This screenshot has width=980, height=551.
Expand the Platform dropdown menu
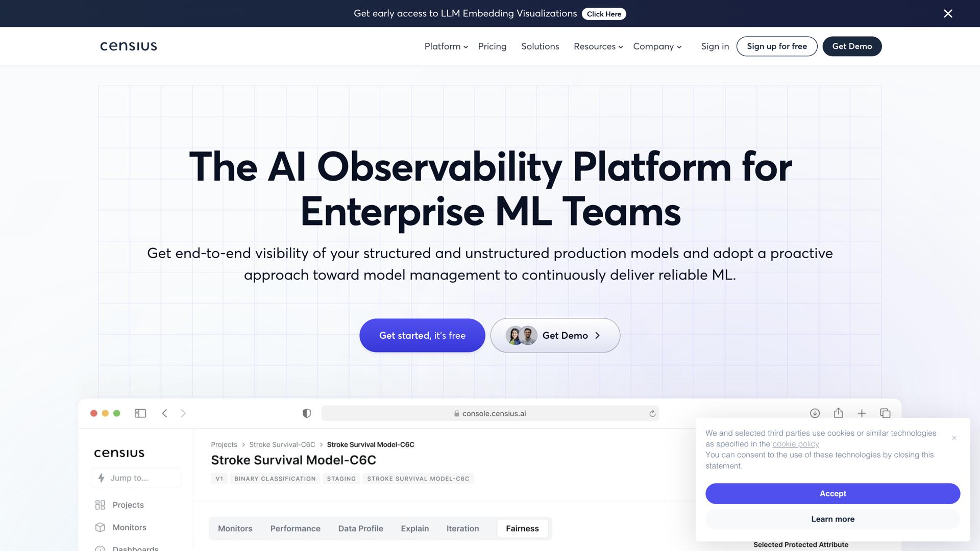click(446, 46)
